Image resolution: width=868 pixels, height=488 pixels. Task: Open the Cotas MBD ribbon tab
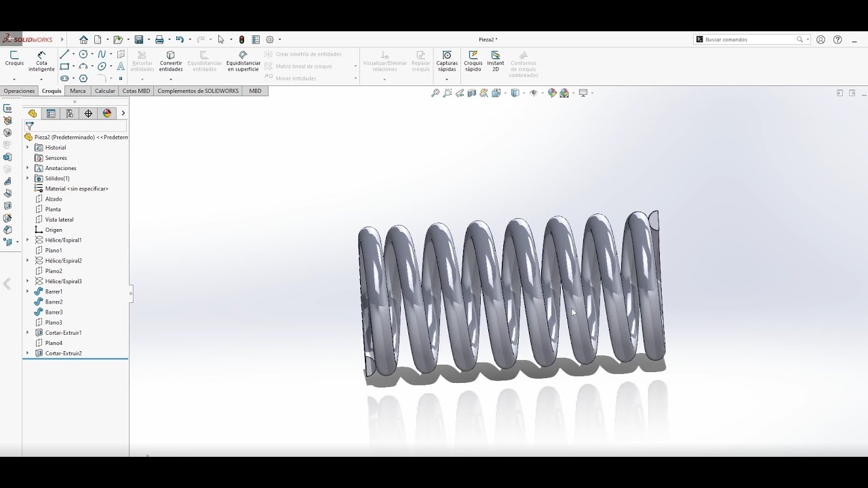point(136,91)
